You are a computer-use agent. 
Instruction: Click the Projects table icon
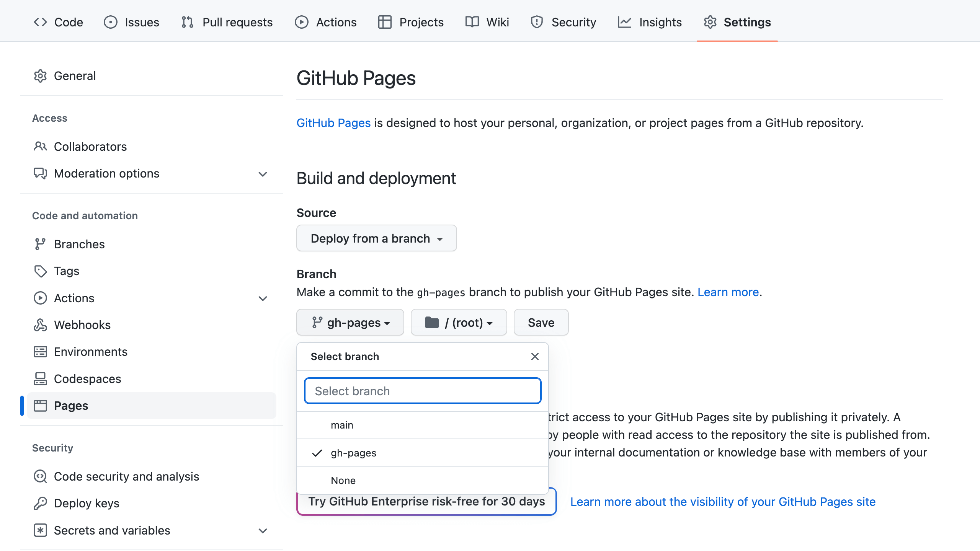385,22
